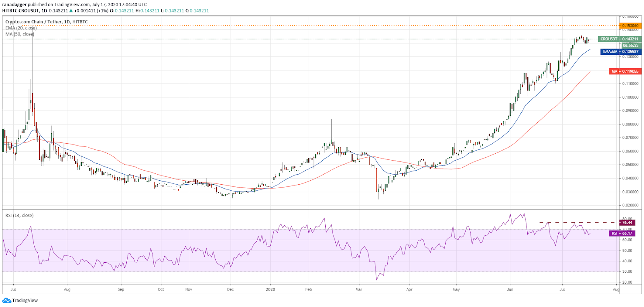Click the orange 0.153060 resistance price label

(630, 25)
